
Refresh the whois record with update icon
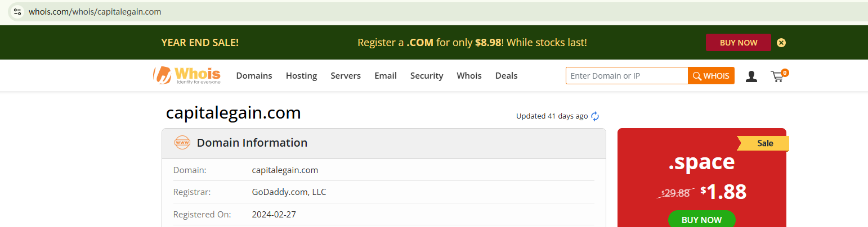coord(595,116)
